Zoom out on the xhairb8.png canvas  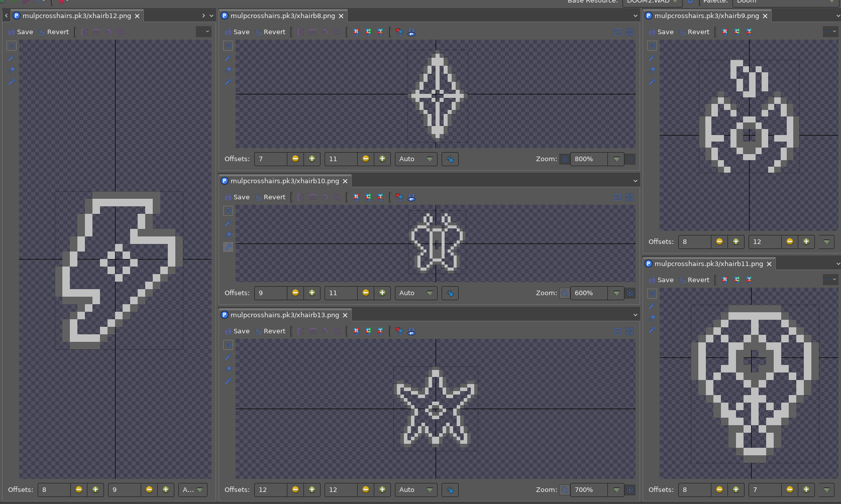pyautogui.click(x=565, y=159)
